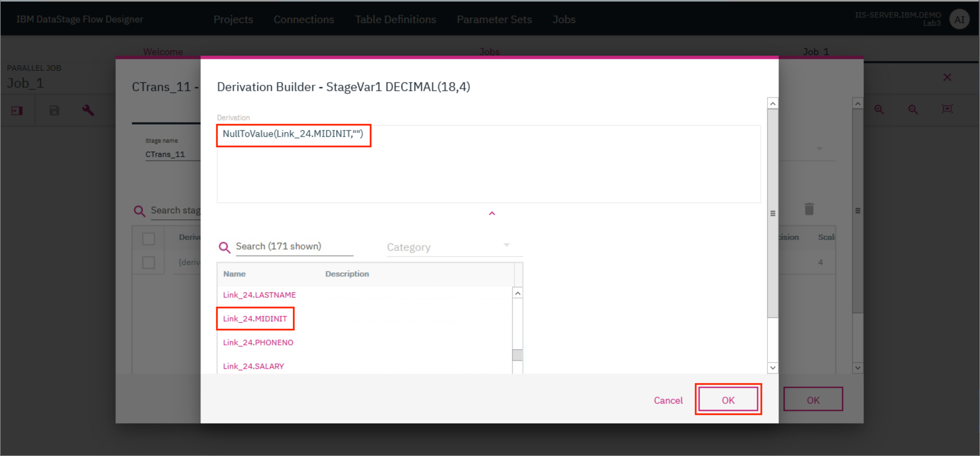
Task: Click OK in the Derivation Builder
Action: pyautogui.click(x=728, y=400)
